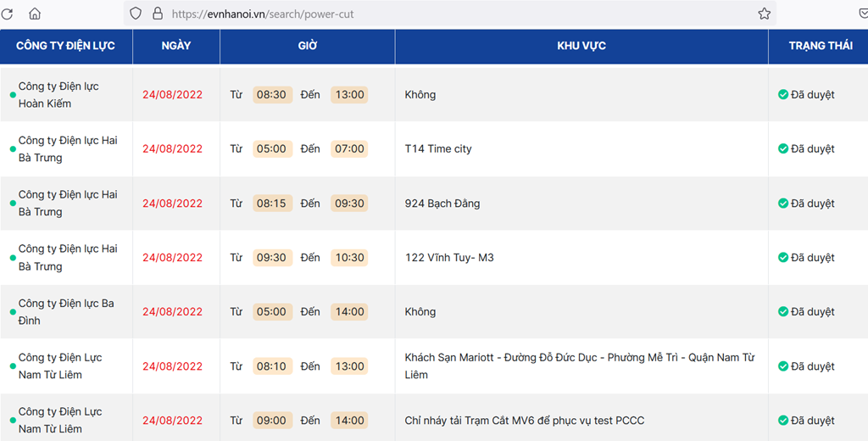Click approved check icon for T14 Time city
This screenshot has height=441, width=868.
click(782, 148)
